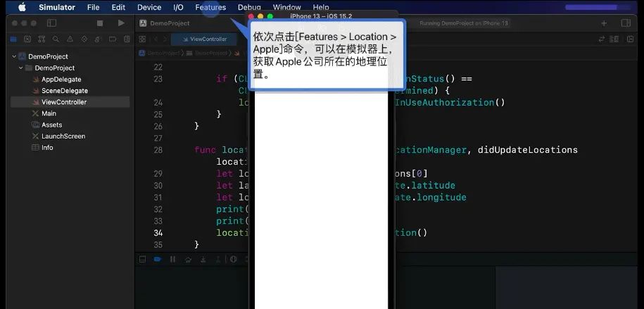Viewport: 644px width, 309px height.
Task: Open the AppDelegate file
Action: click(x=61, y=80)
